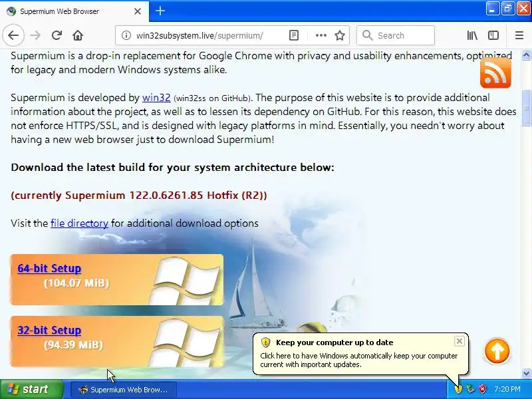Show sidebars button in toolbar

pos(493,35)
